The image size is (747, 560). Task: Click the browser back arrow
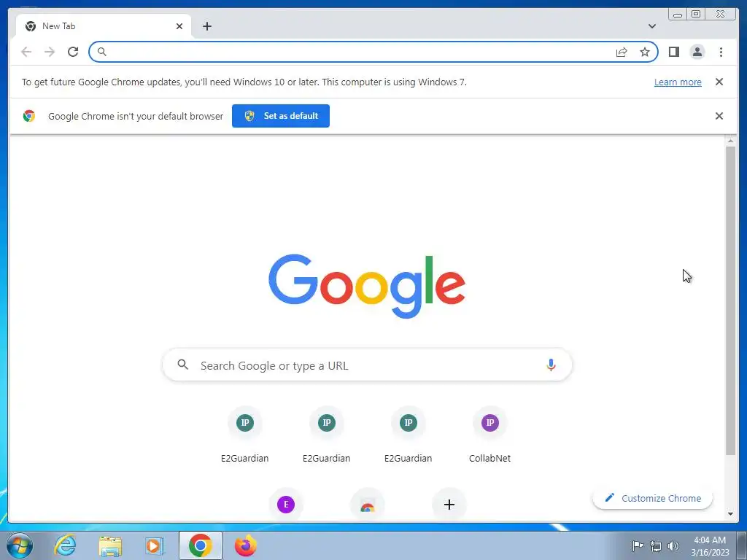(x=26, y=52)
